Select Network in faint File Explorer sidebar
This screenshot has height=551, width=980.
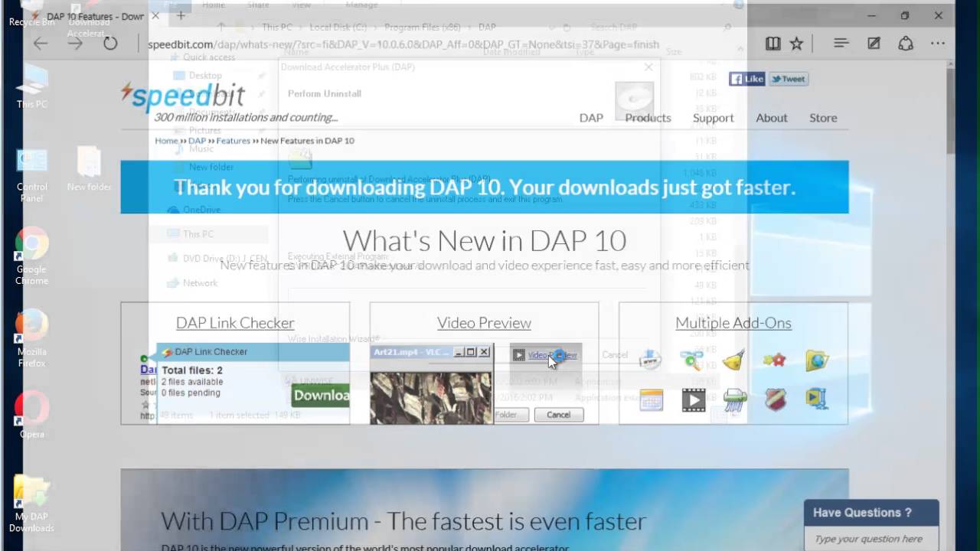[x=200, y=283]
